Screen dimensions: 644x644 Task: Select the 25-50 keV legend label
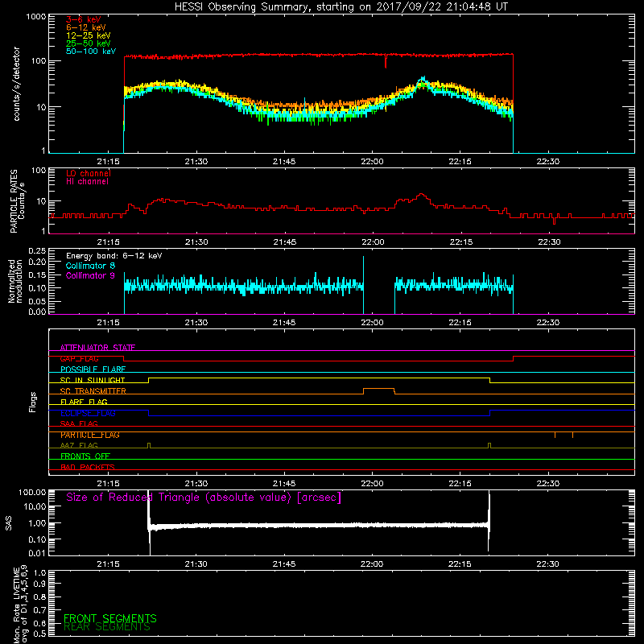click(89, 43)
